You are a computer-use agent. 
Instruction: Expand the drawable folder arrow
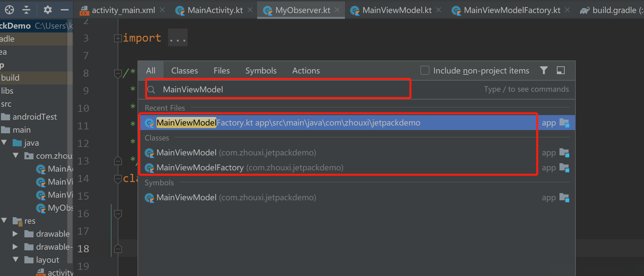tap(15, 233)
